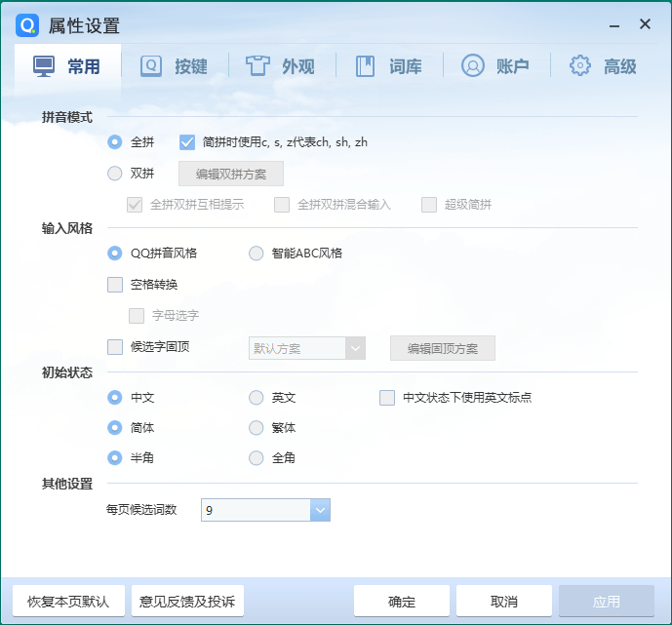672x625 pixels.
Task: Enable the 空格转换 checkbox
Action: tap(115, 285)
